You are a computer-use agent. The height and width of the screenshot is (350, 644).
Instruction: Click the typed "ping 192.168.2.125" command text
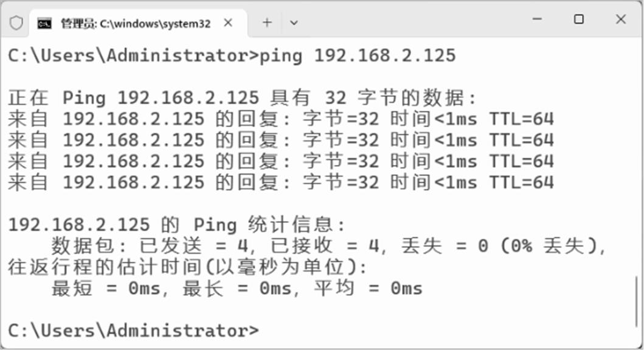click(358, 56)
